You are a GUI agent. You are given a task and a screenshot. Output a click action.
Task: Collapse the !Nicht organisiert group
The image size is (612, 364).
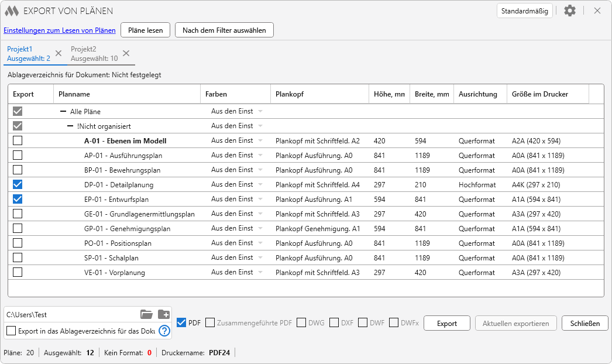coord(71,126)
